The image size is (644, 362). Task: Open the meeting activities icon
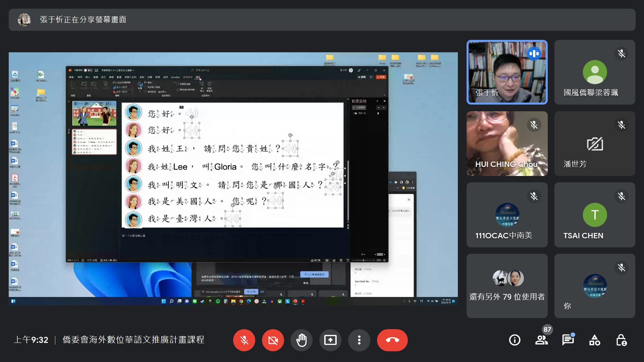[x=594, y=340]
